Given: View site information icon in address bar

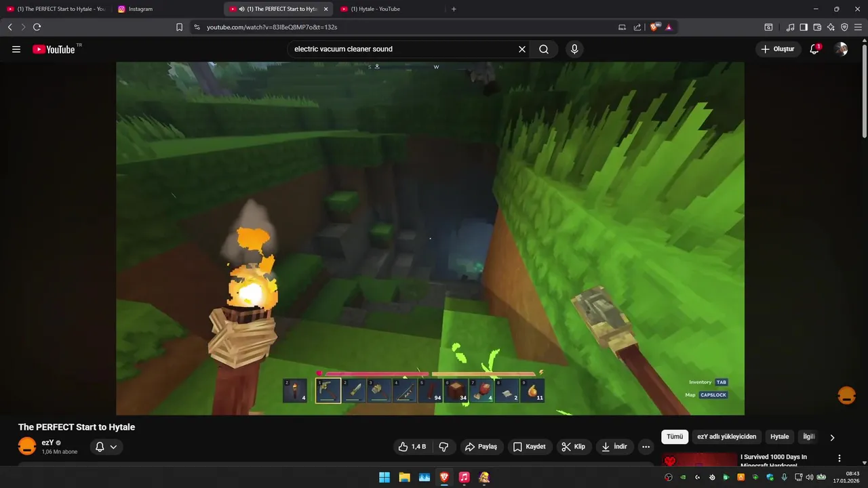Looking at the screenshot, I should 197,27.
